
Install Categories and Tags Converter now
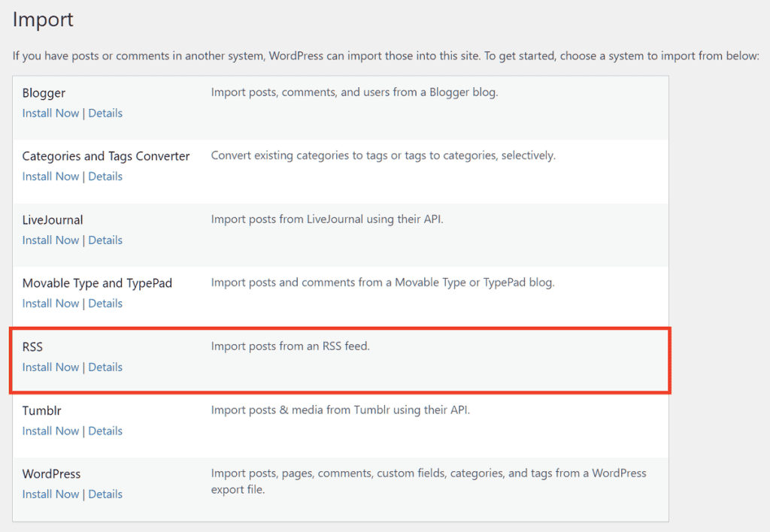[50, 177]
